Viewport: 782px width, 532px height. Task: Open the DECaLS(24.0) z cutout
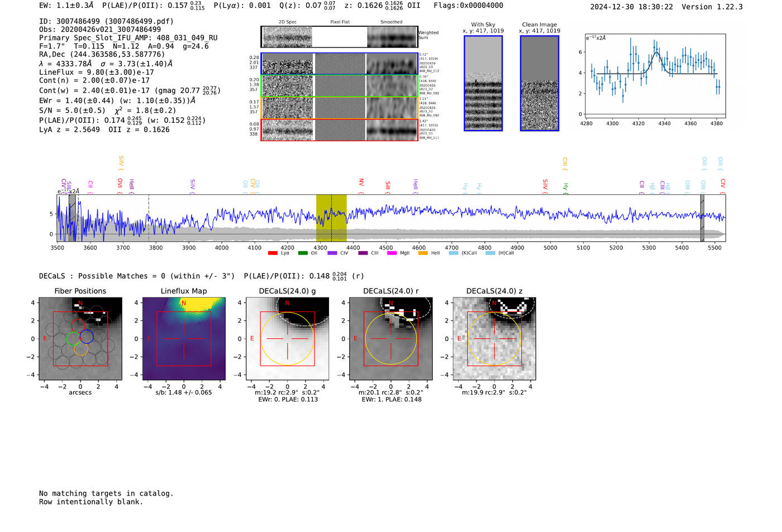coord(494,339)
